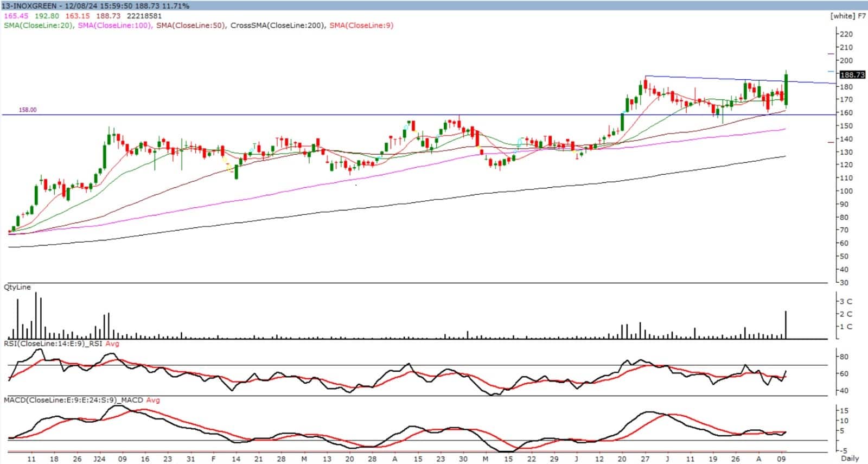Click the SMA(CloseLine:20) legend label
This screenshot has width=868, height=464.
(x=38, y=26)
